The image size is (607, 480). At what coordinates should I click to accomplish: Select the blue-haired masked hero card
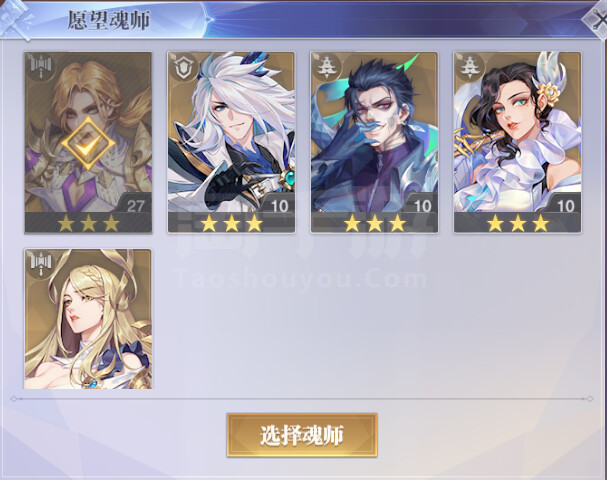[375, 142]
